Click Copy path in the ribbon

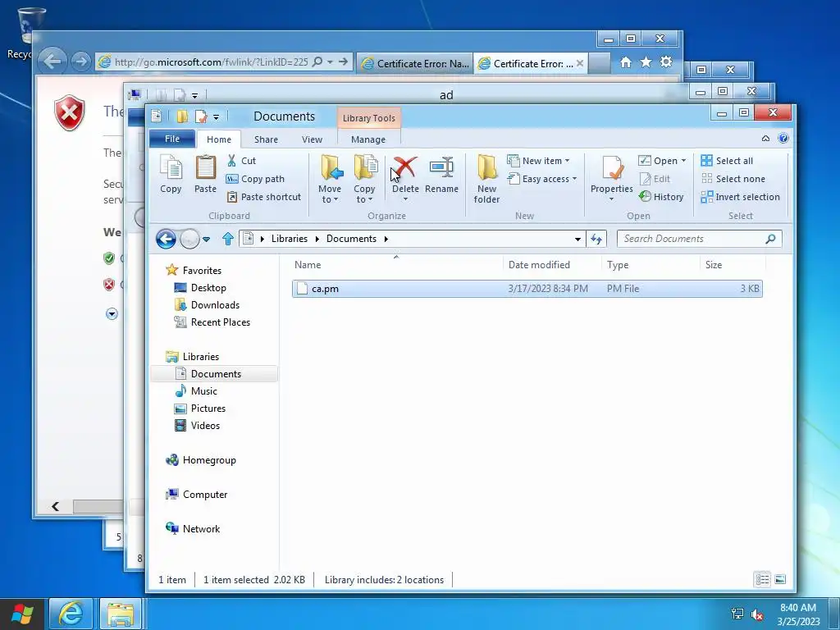click(256, 179)
